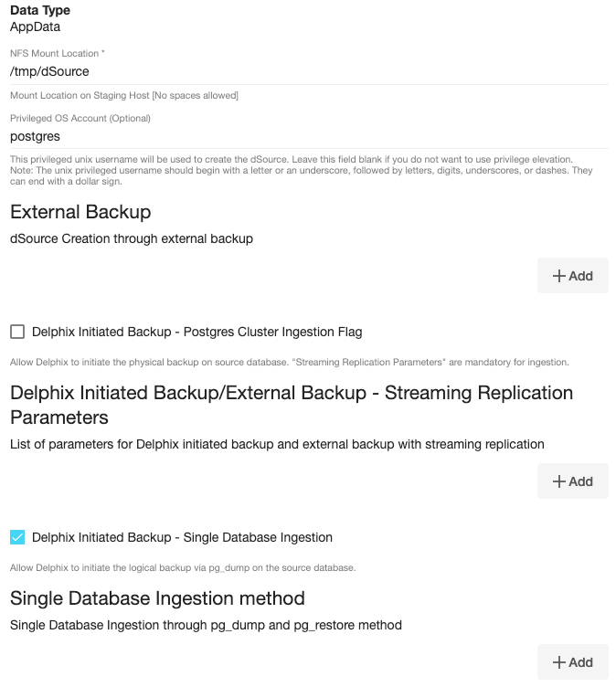Screen dimensions: 616x687
Task: Click the 'Delphix Initiated Backup - Single Database Ingestion' label
Action: (x=182, y=537)
